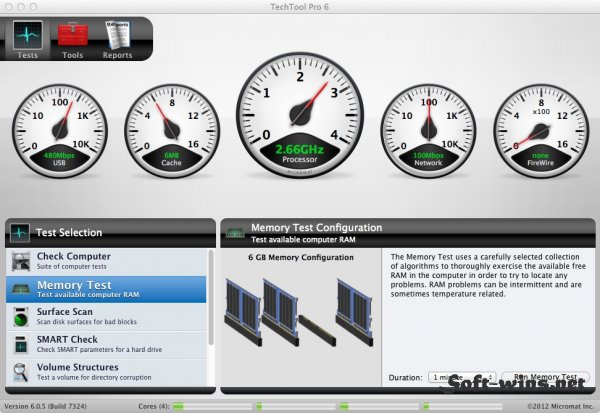Select the SMART Check row
This screenshot has width=600, height=413.
click(106, 344)
